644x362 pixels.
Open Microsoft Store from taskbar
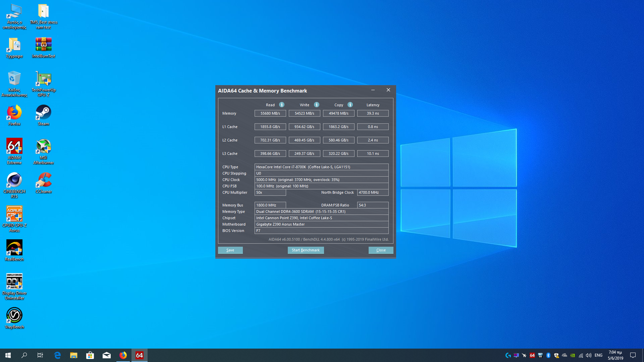coord(90,355)
